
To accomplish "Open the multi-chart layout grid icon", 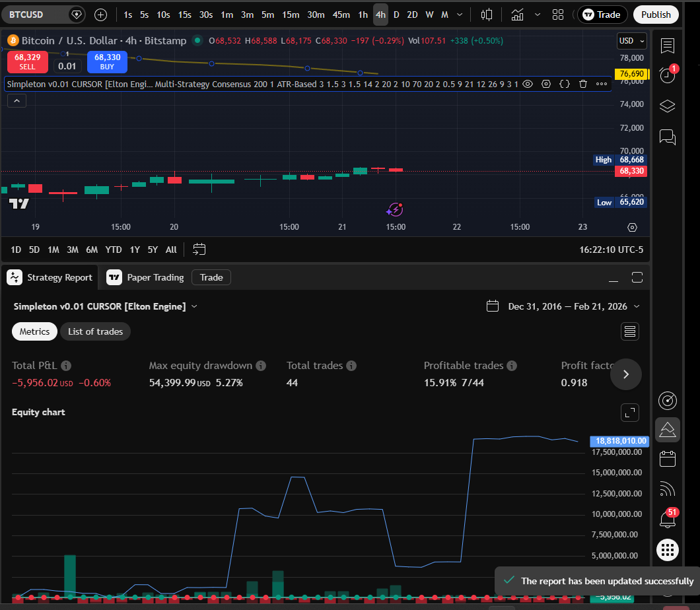I will click(x=557, y=14).
